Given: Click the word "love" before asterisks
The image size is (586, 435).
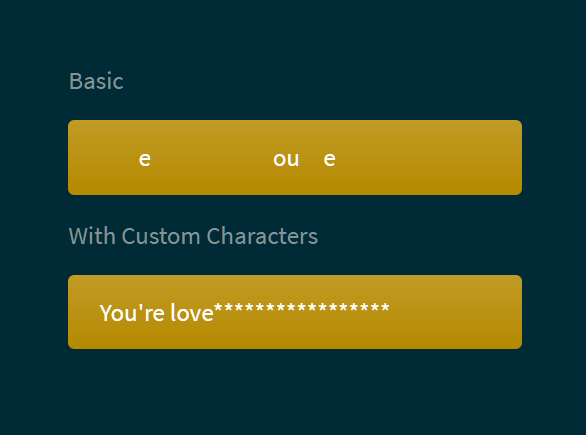Looking at the screenshot, I should pyautogui.click(x=192, y=313).
